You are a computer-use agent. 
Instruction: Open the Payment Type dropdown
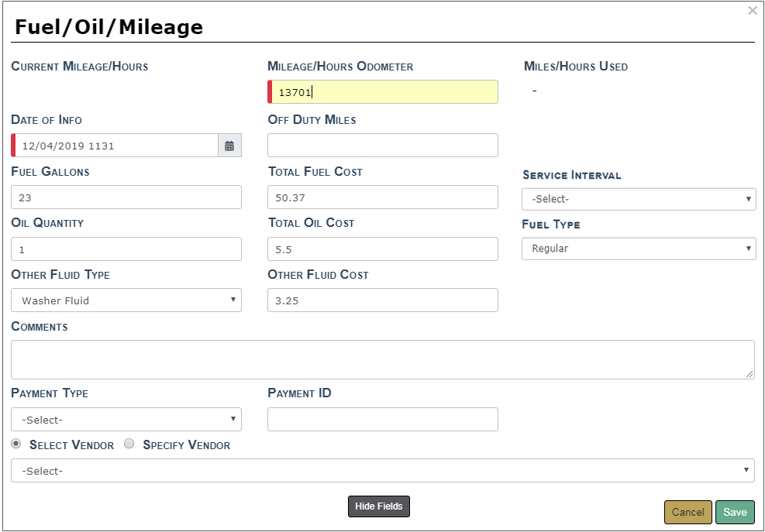tap(126, 420)
